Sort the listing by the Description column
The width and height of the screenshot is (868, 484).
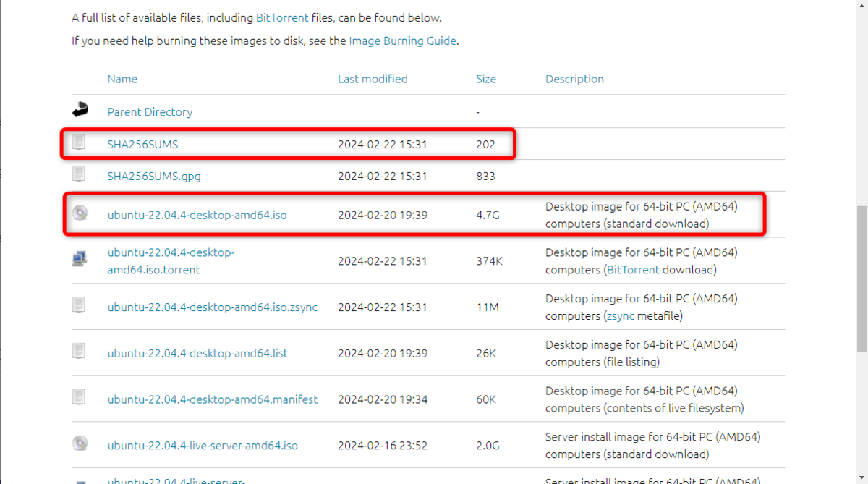pos(574,79)
